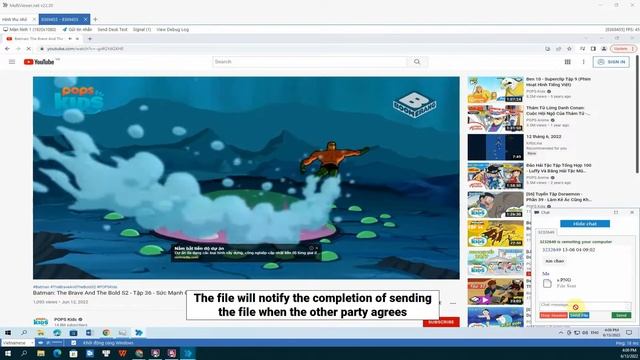Maximize the Chat window

[x=616, y=212]
